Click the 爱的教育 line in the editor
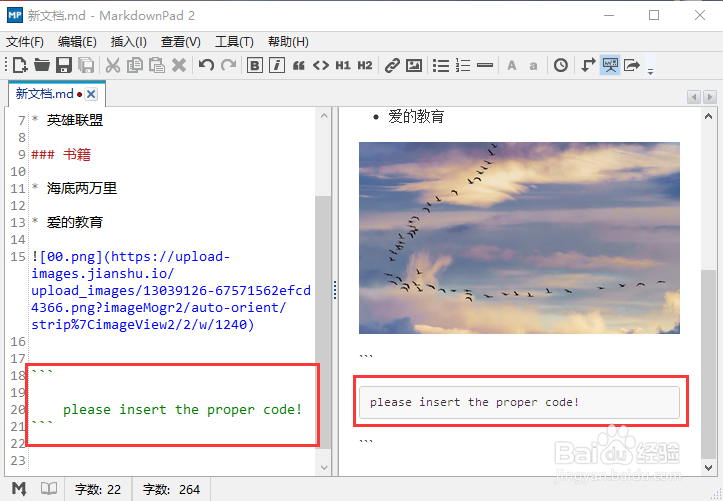This screenshot has height=501, width=723. click(67, 222)
